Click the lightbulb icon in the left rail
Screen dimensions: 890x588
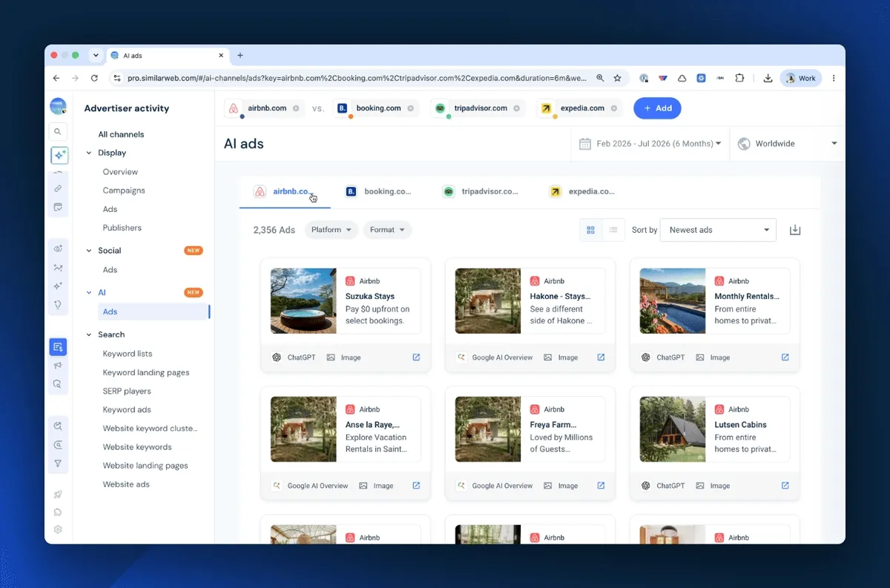point(58,305)
